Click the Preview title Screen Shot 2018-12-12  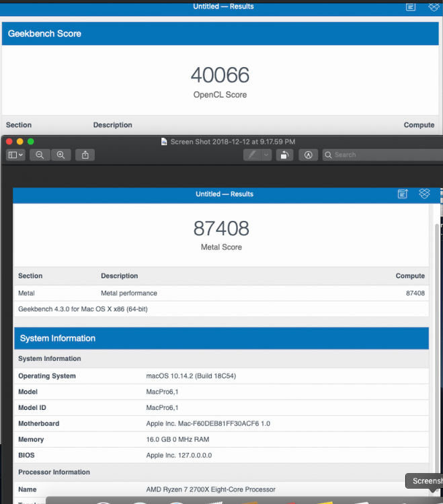(x=233, y=142)
